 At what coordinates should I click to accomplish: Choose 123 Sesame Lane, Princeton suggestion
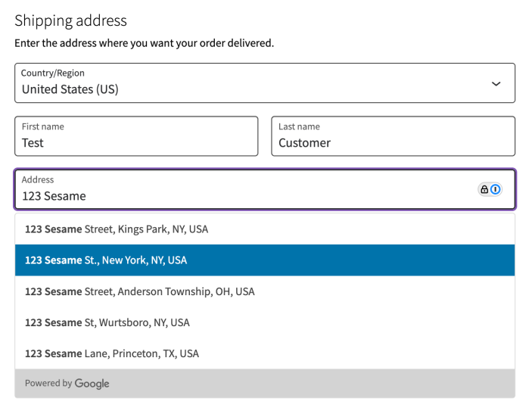[112, 353]
